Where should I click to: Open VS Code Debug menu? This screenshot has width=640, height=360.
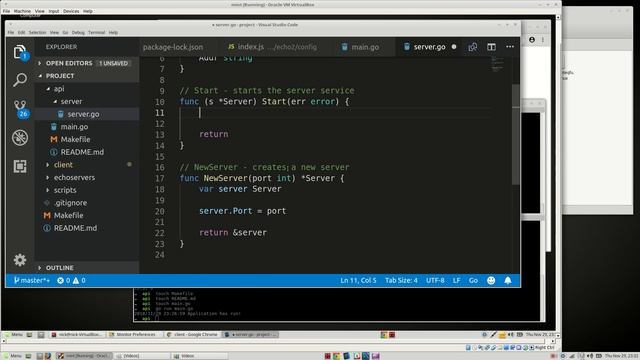tap(78, 33)
